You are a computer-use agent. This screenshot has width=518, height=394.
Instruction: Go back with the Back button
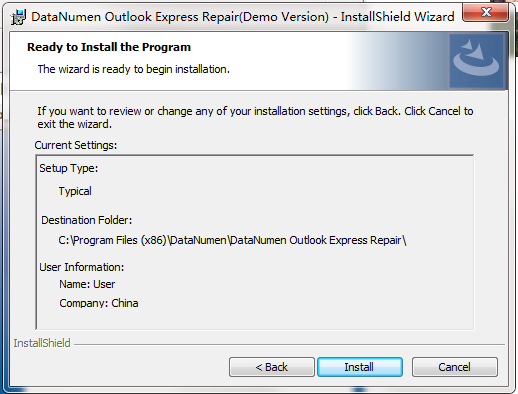[x=272, y=367]
